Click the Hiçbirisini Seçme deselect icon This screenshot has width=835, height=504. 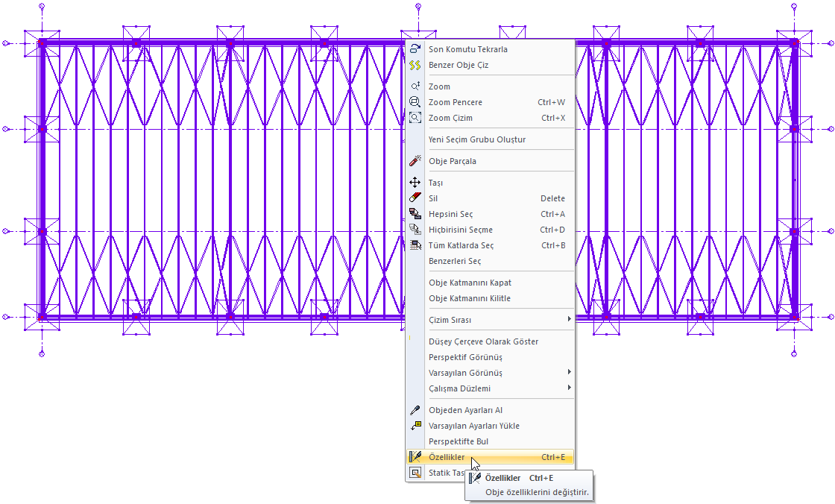tap(415, 230)
